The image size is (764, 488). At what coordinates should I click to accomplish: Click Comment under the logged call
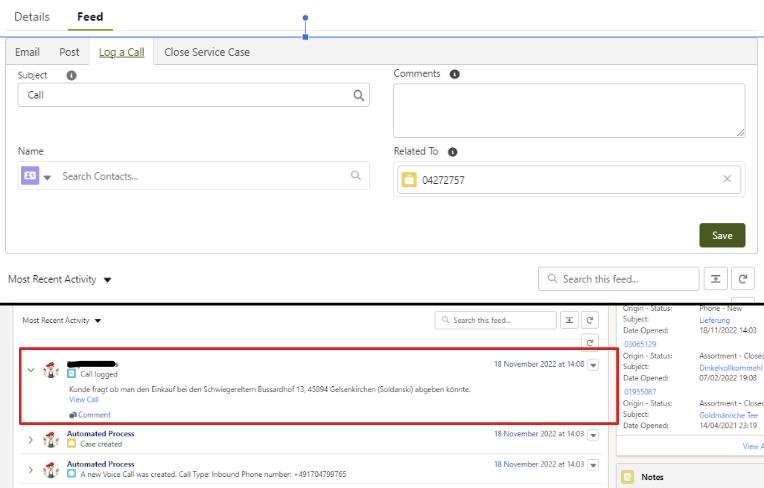(x=94, y=415)
